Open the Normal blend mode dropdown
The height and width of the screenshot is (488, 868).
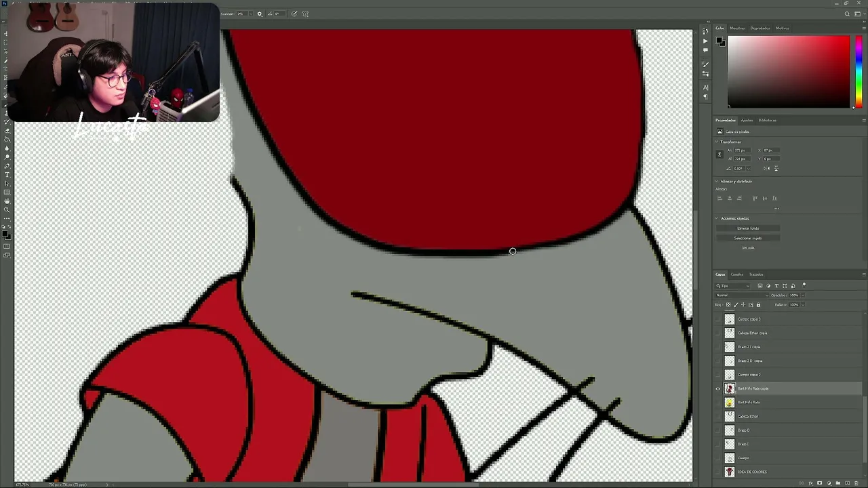click(741, 296)
